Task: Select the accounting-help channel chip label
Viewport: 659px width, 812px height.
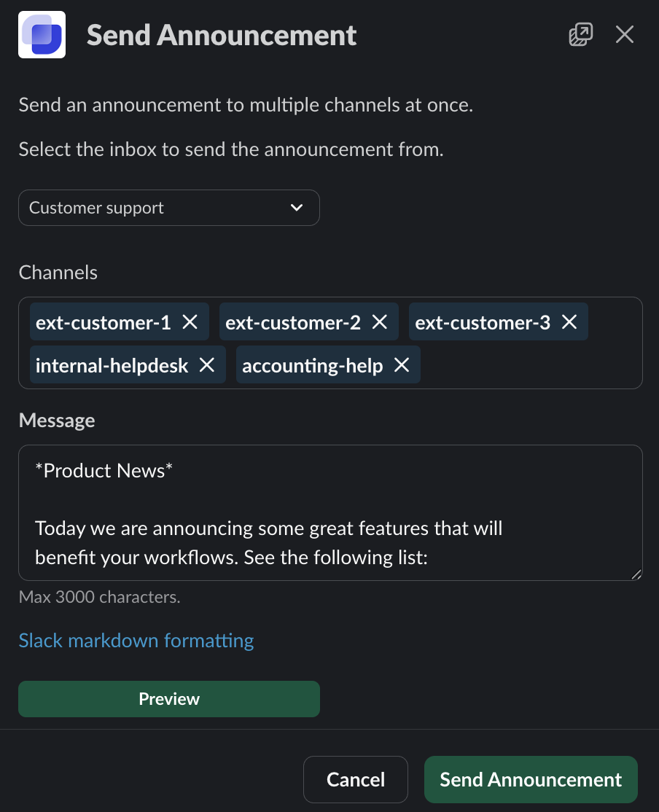Action: pos(313,365)
